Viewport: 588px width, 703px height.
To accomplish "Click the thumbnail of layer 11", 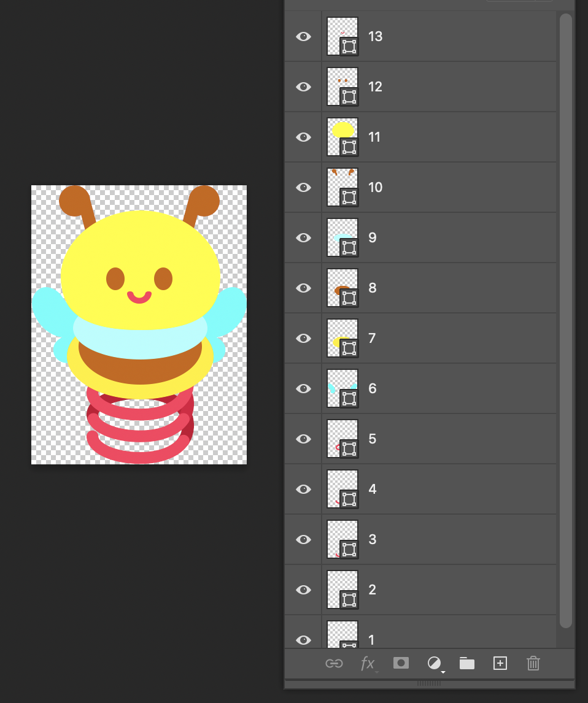I will [342, 137].
